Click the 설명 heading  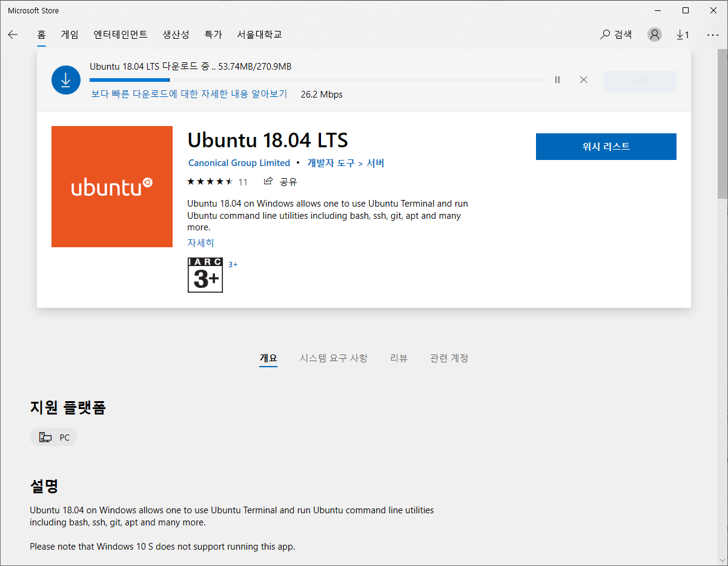(x=44, y=486)
